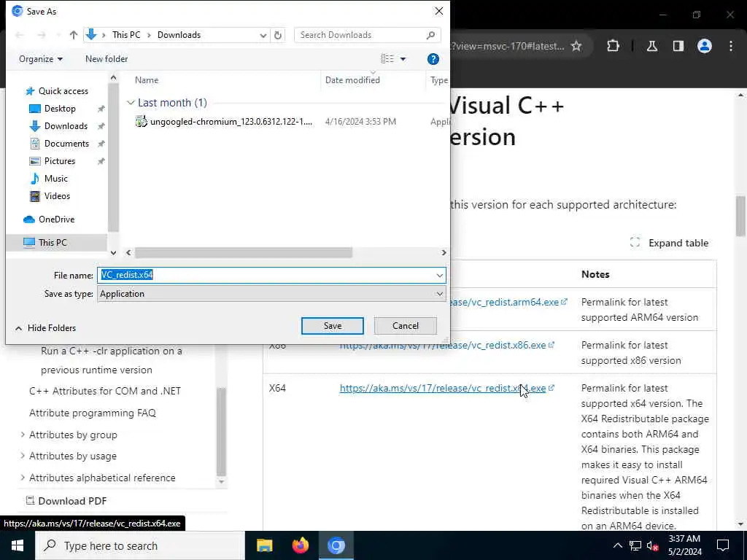Screen dimensions: 747x560
Task: Click the Cancel button
Action: pyautogui.click(x=406, y=326)
